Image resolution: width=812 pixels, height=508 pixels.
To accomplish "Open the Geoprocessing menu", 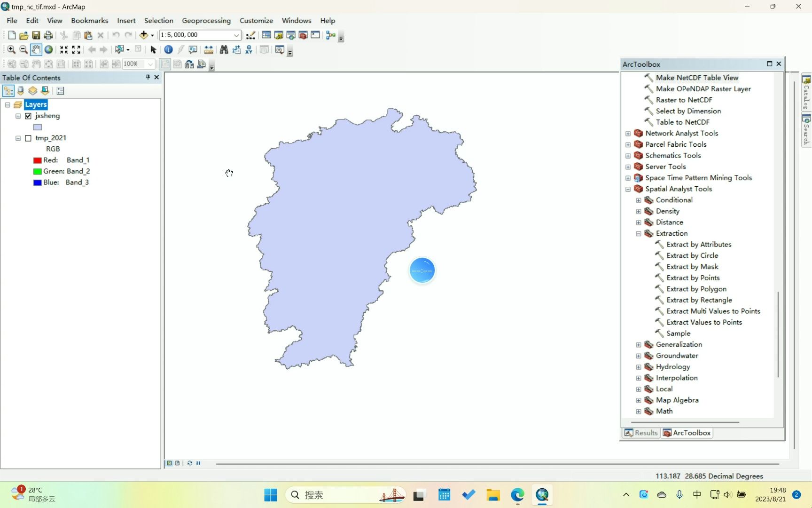I will (x=206, y=20).
